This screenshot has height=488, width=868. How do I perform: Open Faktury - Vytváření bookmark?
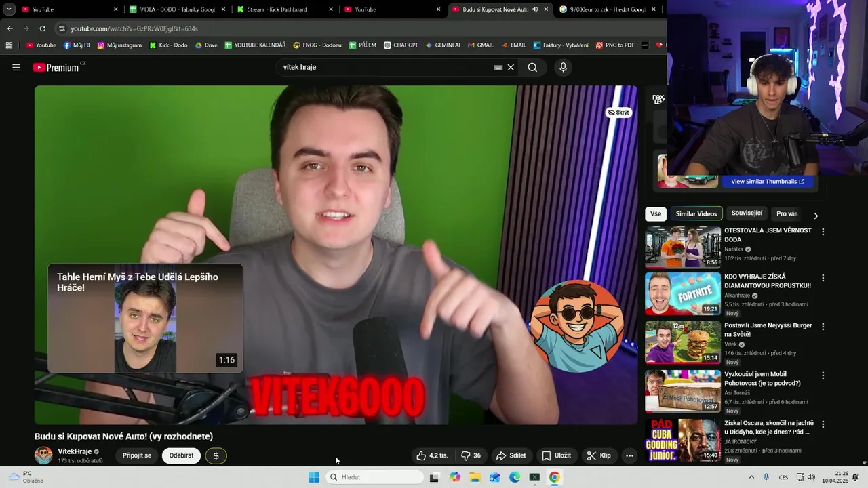click(x=561, y=45)
